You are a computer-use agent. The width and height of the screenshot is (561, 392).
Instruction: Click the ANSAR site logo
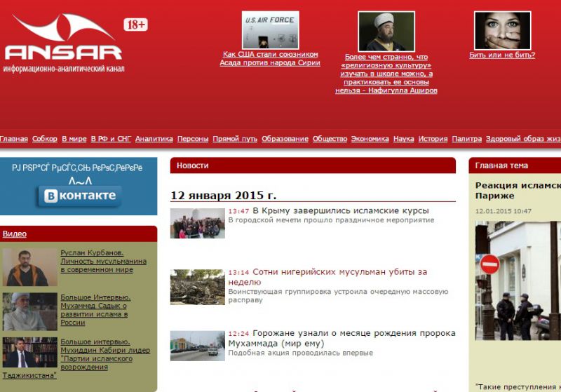click(64, 36)
